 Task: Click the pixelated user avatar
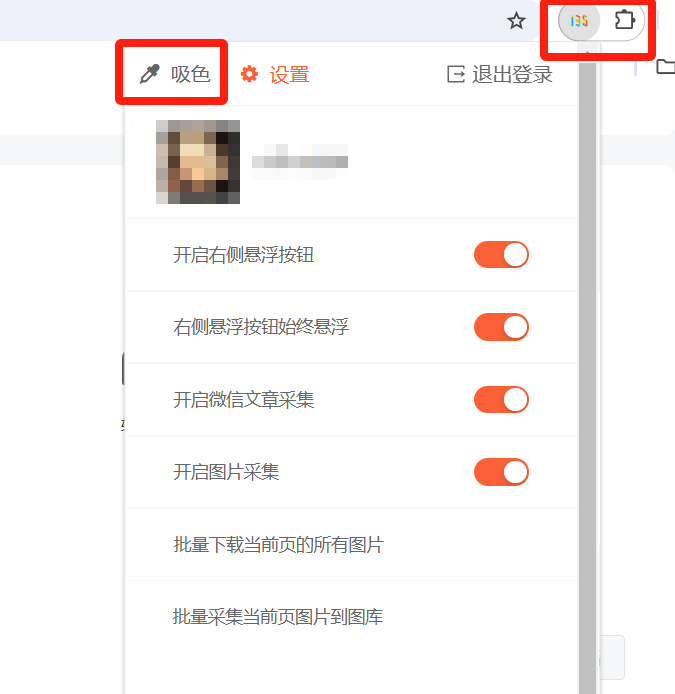(198, 162)
